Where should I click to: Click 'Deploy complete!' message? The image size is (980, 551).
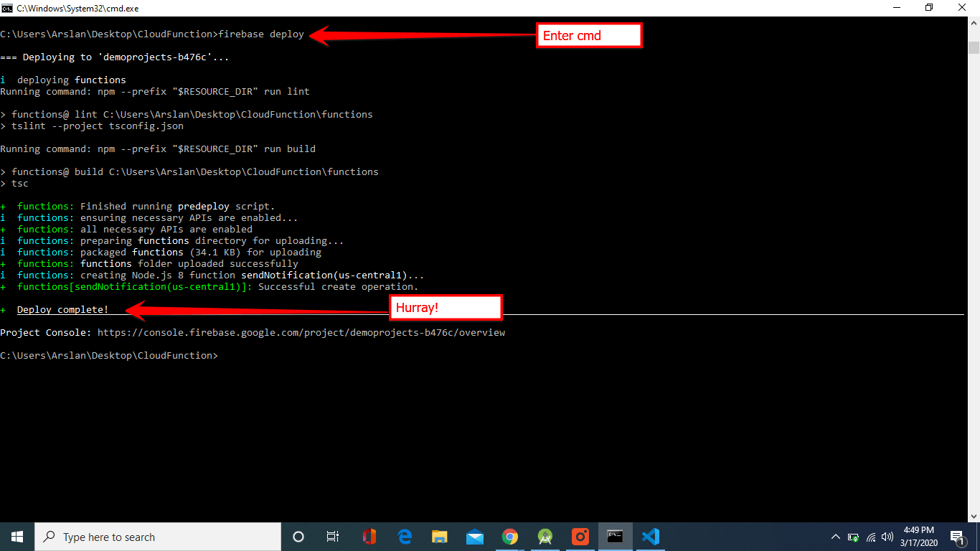tap(63, 310)
